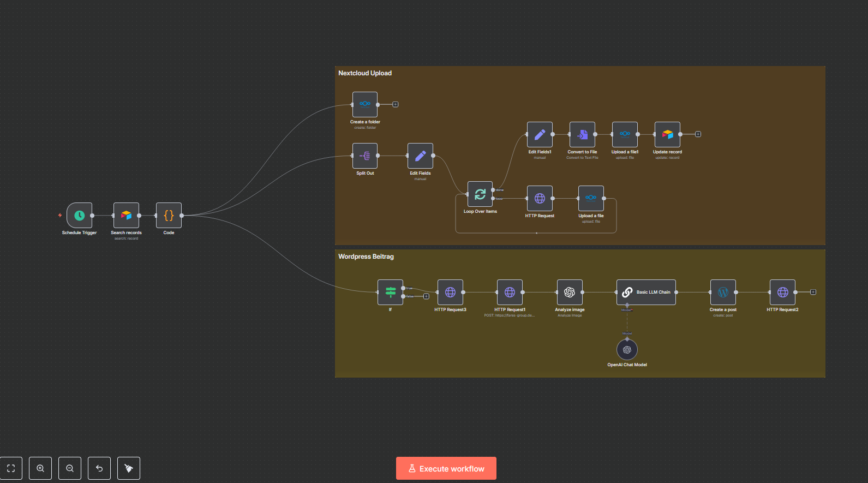This screenshot has height=483, width=868.
Task: Click the Airtable Update record node
Action: click(x=667, y=134)
